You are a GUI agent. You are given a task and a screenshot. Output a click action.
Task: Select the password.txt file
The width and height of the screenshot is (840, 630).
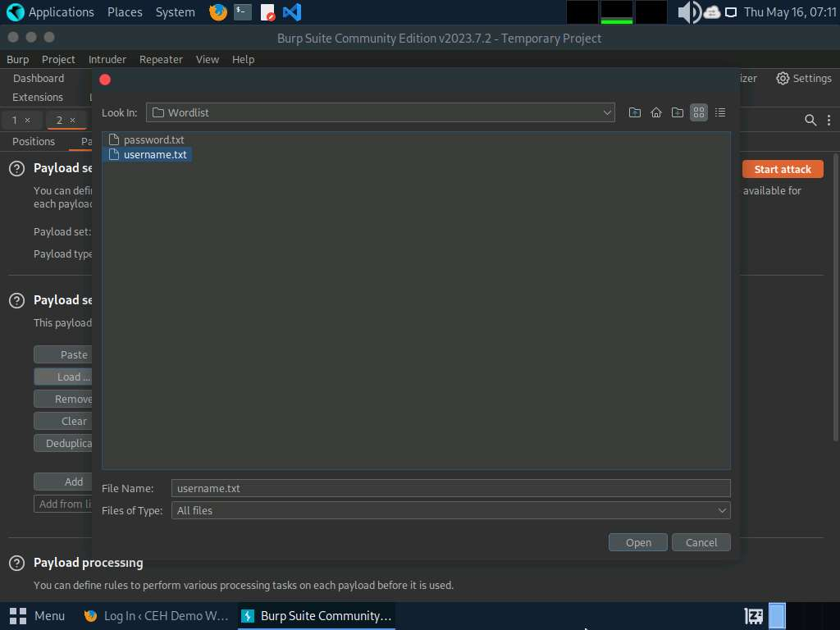pos(153,139)
